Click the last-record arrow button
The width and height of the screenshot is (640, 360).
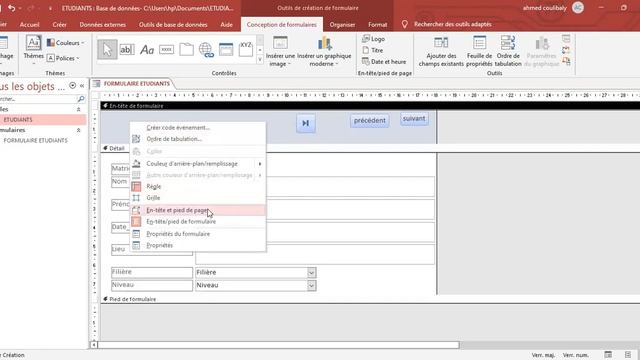305,123
